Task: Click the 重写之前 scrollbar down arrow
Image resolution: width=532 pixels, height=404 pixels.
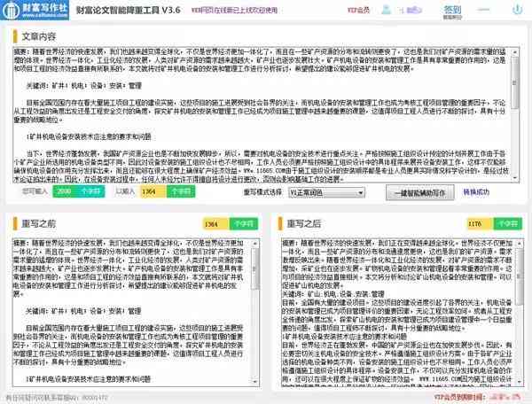Action: [255, 382]
